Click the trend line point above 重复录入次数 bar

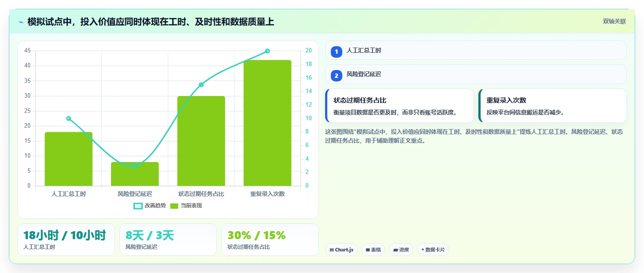pyautogui.click(x=267, y=51)
